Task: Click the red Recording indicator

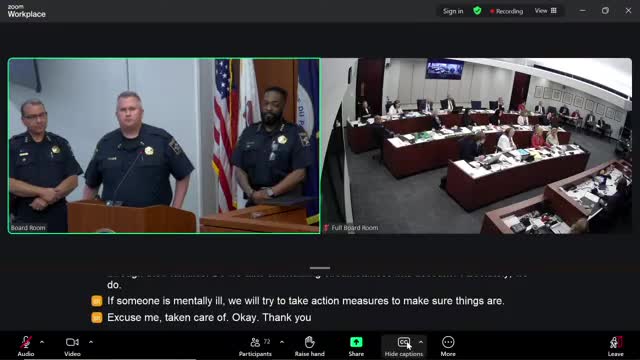Action: [507, 11]
